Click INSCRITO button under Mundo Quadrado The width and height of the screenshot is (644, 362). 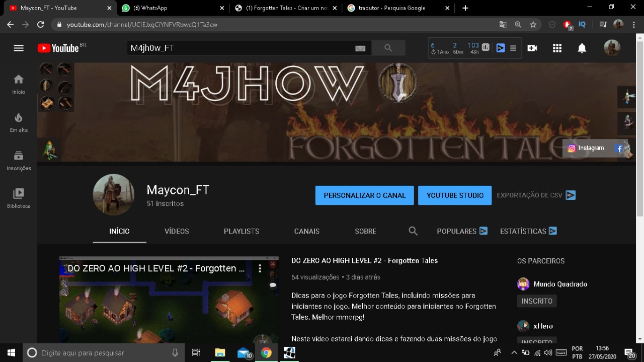tap(537, 301)
